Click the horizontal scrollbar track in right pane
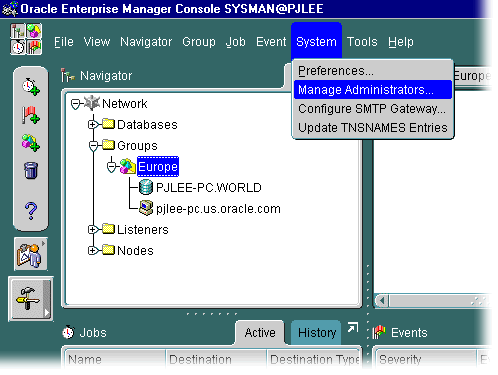The width and height of the screenshot is (498, 375). click(440, 301)
